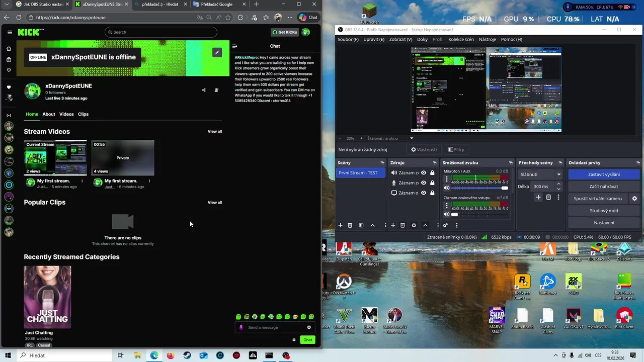Screen dimensions: 644x362
Task: Click Zastavit vysílání to stop streaming
Action: point(604,174)
